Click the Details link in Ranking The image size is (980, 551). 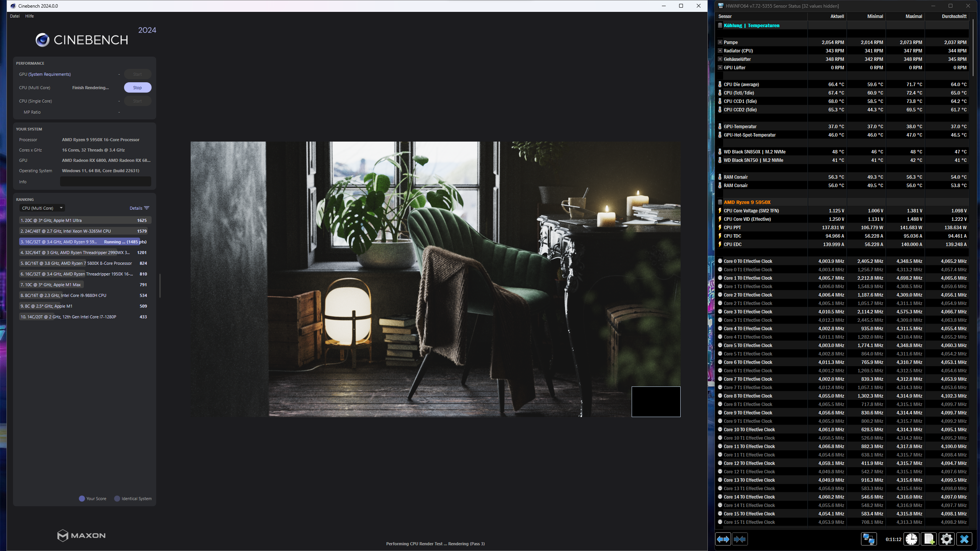[x=136, y=208]
